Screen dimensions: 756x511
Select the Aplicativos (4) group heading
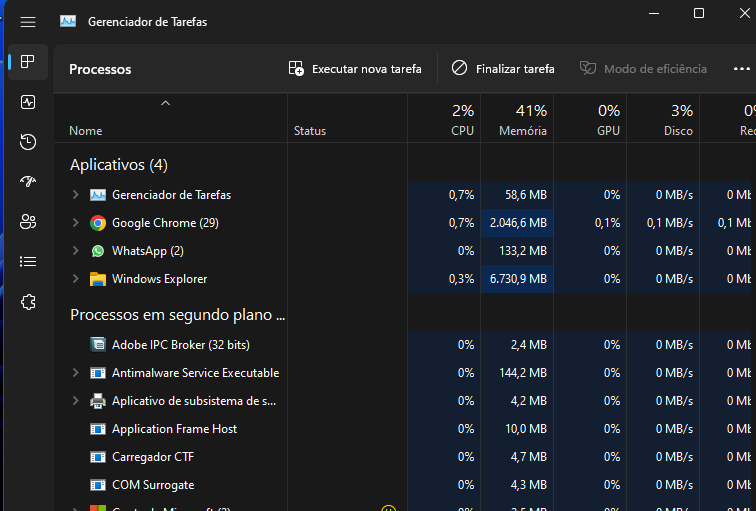point(119,165)
